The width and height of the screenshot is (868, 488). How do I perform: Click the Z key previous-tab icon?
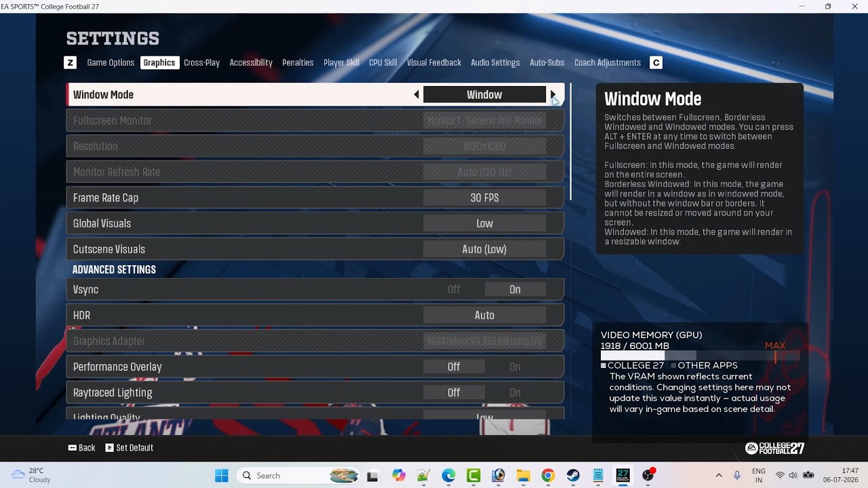(x=70, y=62)
